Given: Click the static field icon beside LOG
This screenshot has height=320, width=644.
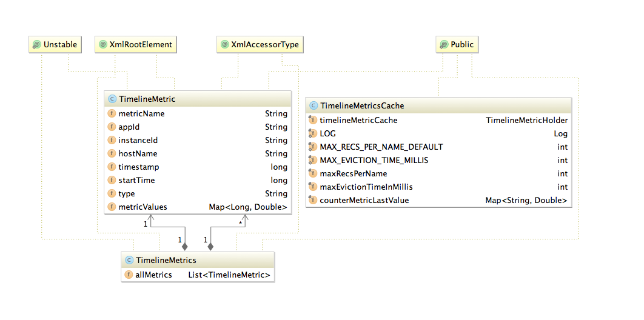Looking at the screenshot, I should (x=313, y=133).
